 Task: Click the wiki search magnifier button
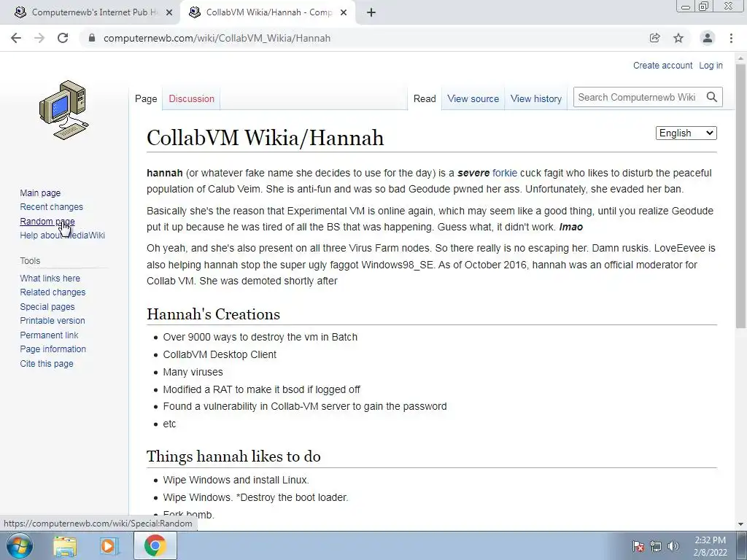click(712, 97)
